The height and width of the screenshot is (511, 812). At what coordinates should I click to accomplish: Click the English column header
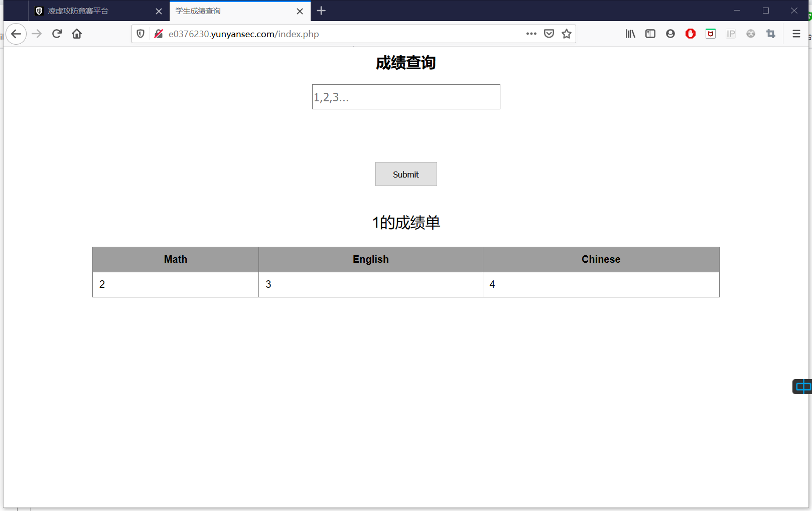371,259
